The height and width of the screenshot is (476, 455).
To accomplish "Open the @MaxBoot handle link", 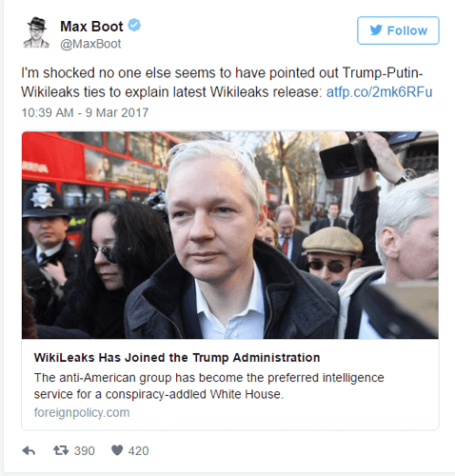I will pyautogui.click(x=90, y=44).
